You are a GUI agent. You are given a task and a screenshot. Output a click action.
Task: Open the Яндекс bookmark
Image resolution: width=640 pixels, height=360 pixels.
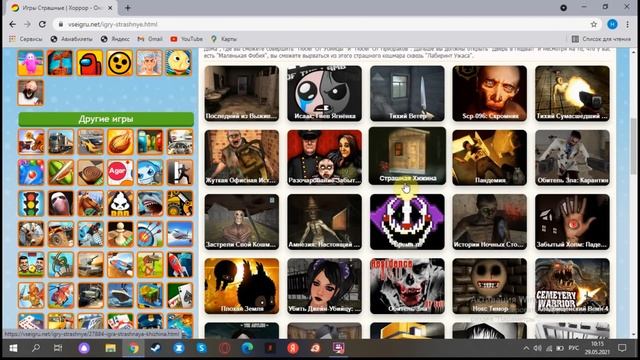tap(115, 39)
